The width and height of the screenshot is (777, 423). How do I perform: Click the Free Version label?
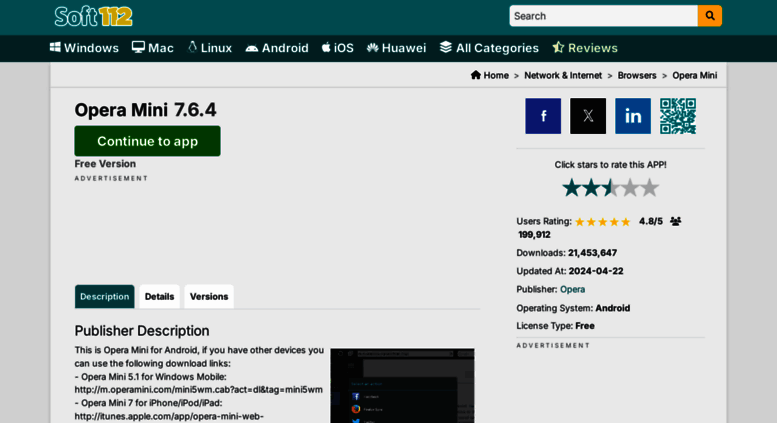(x=105, y=164)
